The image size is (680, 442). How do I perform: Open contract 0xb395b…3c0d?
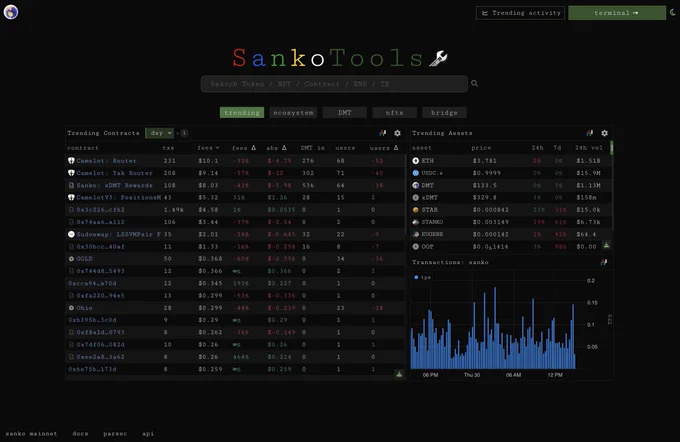92,320
